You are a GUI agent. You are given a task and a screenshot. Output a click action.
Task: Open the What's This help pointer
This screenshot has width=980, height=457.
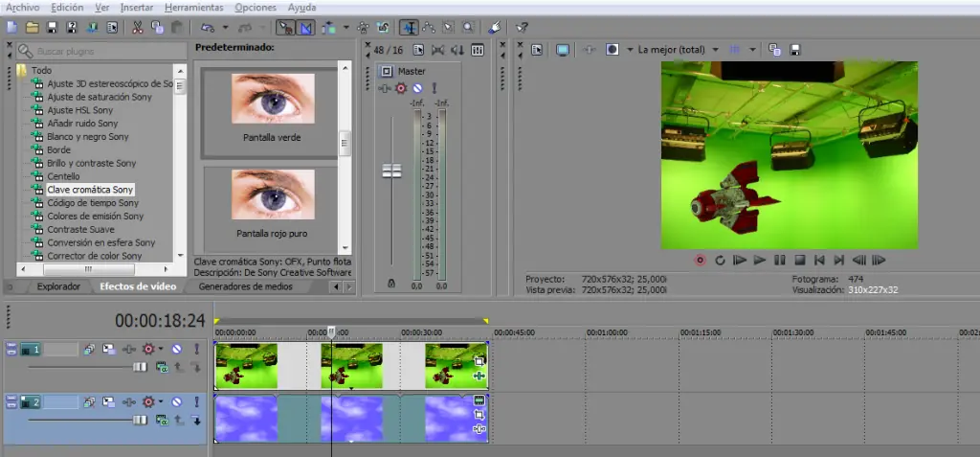pyautogui.click(x=522, y=28)
